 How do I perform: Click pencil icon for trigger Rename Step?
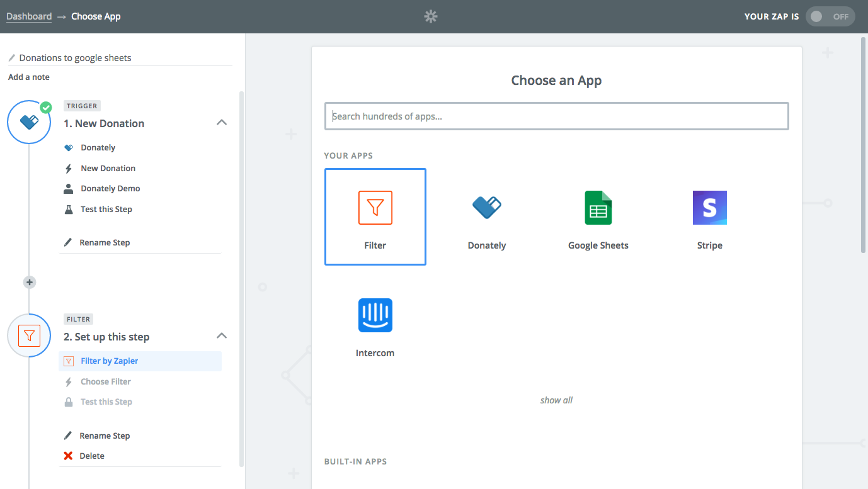point(68,242)
